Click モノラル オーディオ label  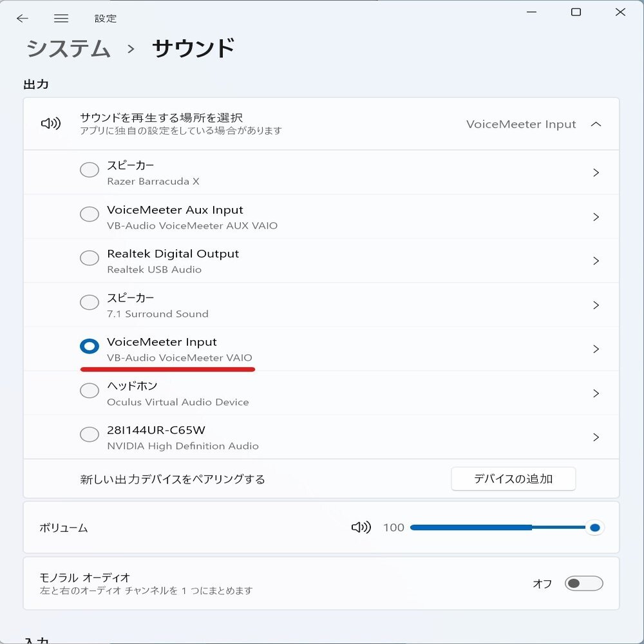(85, 578)
